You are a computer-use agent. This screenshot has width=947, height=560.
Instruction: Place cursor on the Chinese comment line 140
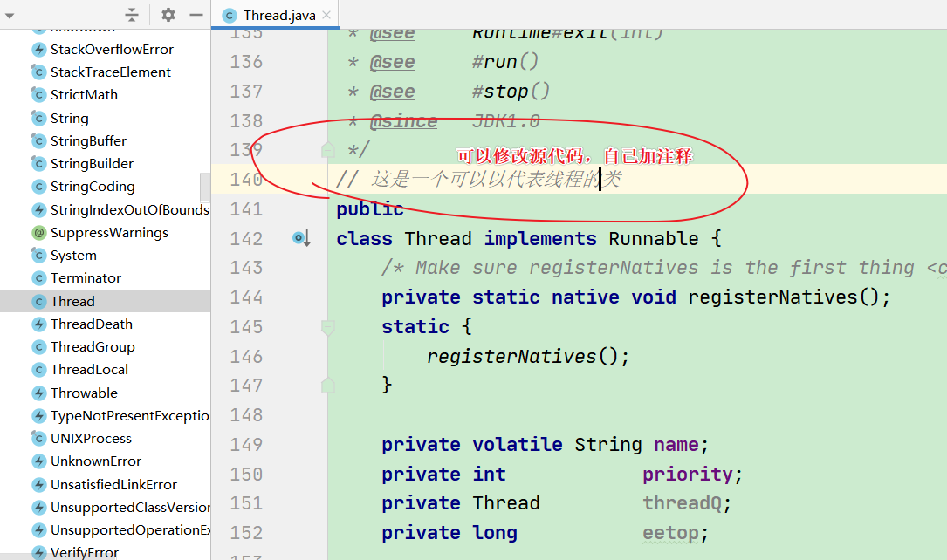pos(478,179)
